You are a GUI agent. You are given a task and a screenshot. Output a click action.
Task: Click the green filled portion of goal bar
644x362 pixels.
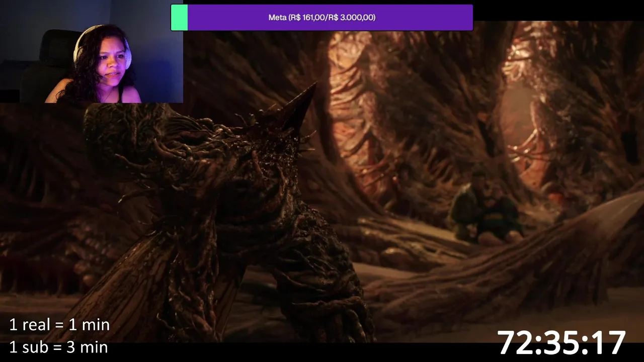pos(179,18)
